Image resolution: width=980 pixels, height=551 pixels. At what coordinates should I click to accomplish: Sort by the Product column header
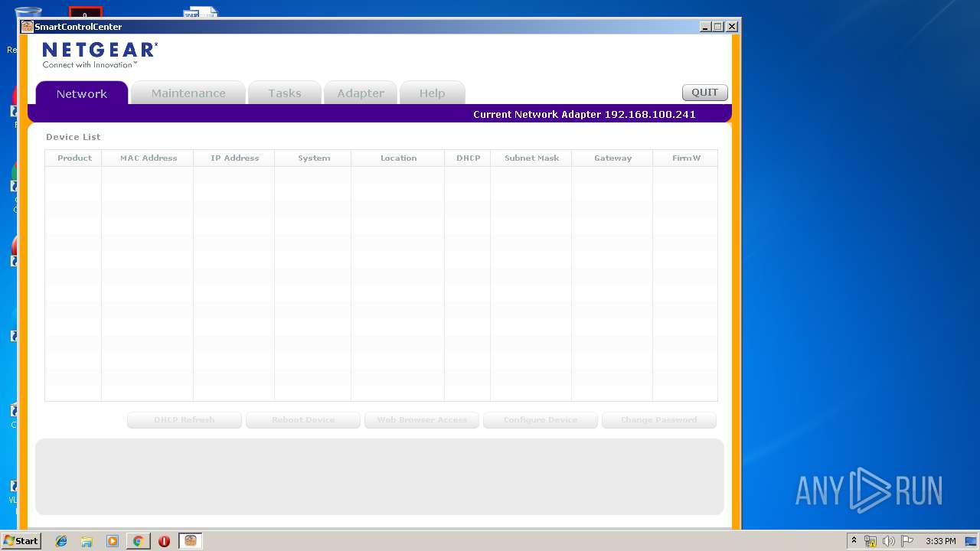(74, 158)
